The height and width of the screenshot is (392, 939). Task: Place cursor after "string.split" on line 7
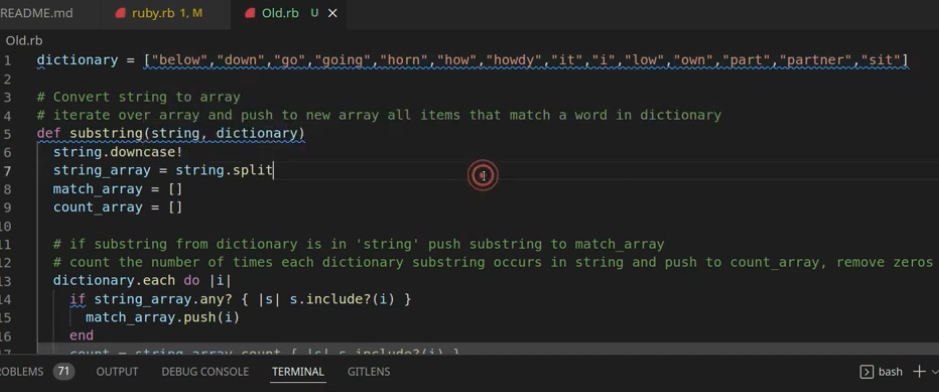pyautogui.click(x=274, y=171)
